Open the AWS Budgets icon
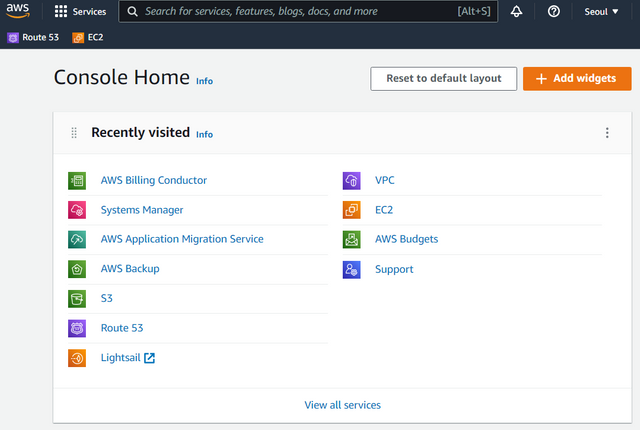The image size is (640, 430). coord(351,239)
